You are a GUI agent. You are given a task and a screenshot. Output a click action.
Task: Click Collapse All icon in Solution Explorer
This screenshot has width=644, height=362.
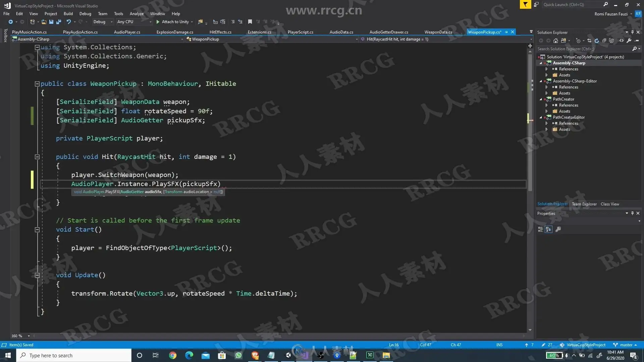[604, 41]
